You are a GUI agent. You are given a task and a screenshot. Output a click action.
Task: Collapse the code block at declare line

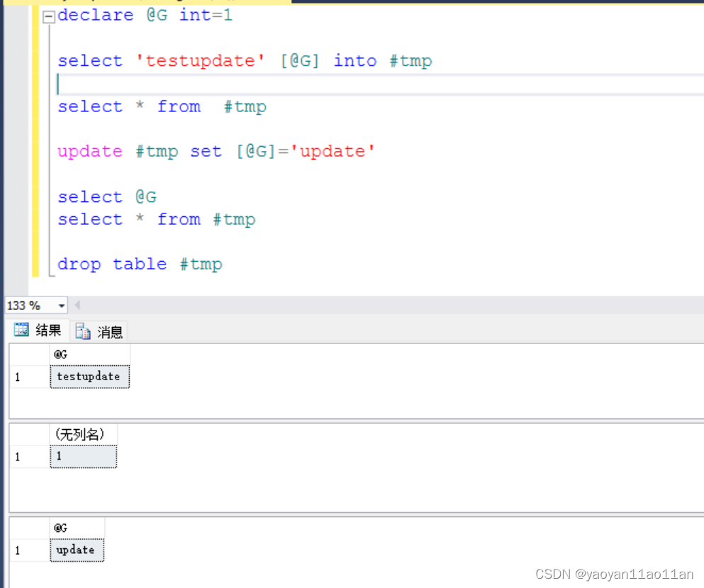pos(48,17)
